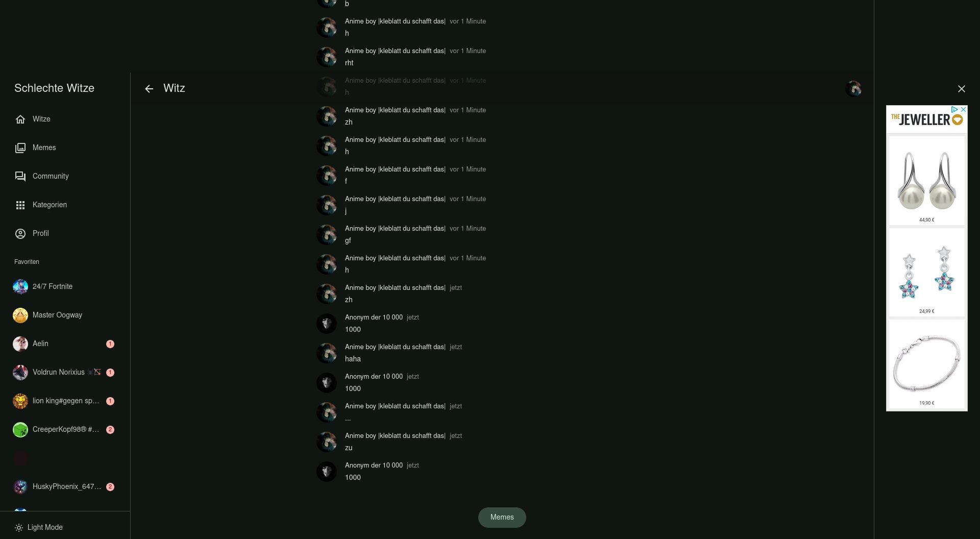980x539 pixels.
Task: Open the Kategorien grid icon
Action: [x=20, y=205]
